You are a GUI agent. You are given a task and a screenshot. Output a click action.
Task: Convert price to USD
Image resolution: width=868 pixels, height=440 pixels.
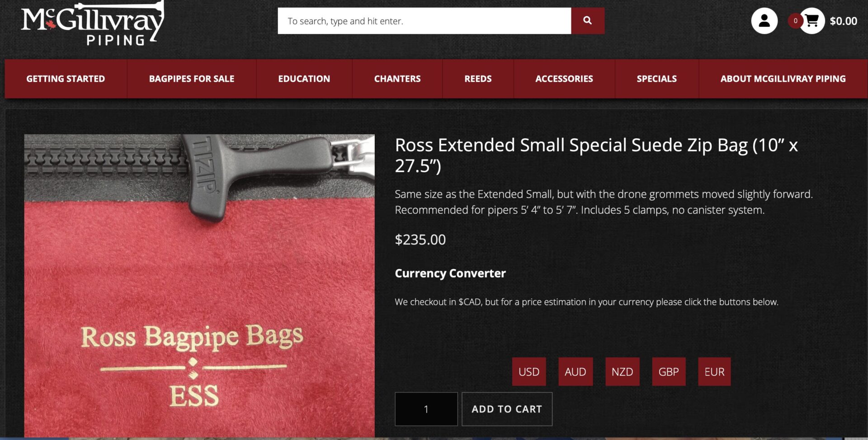529,372
